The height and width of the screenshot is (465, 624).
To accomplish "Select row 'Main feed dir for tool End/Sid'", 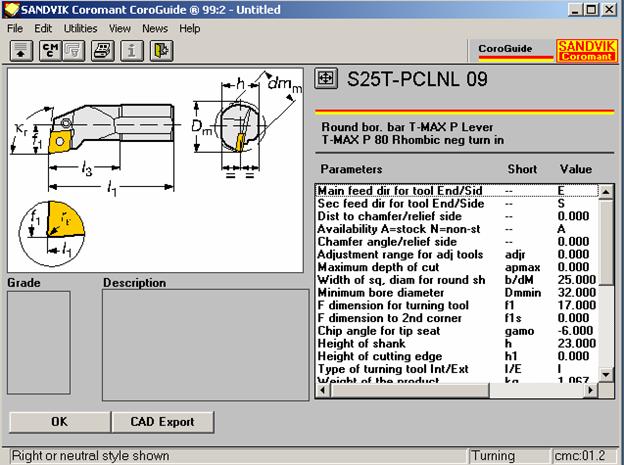I will 457,191.
